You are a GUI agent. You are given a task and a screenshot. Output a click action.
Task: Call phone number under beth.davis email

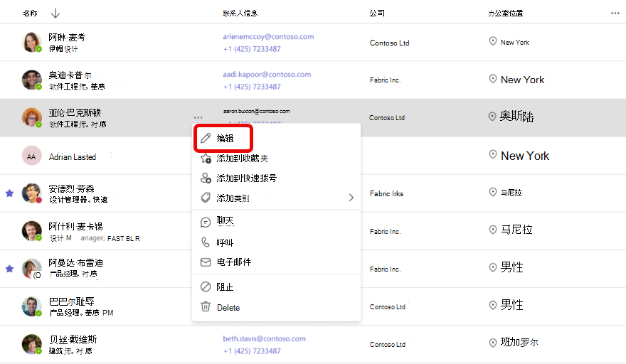[x=252, y=351]
